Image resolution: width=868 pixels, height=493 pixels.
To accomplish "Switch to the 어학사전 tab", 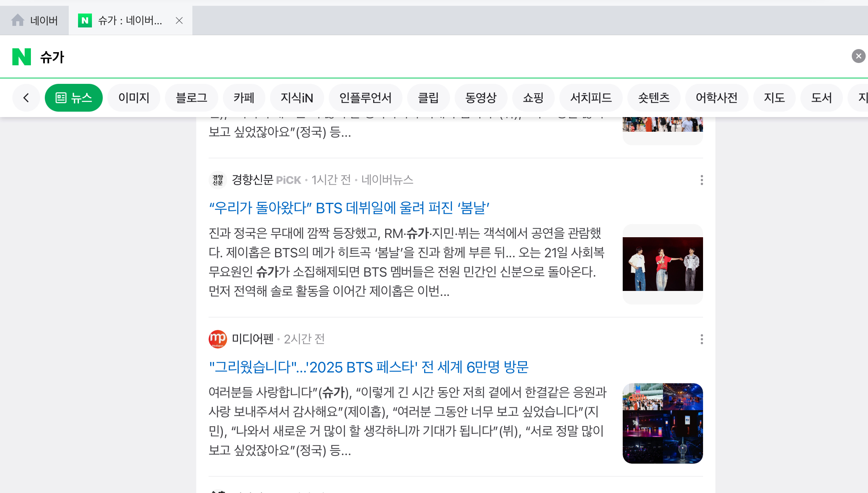I will coord(717,98).
